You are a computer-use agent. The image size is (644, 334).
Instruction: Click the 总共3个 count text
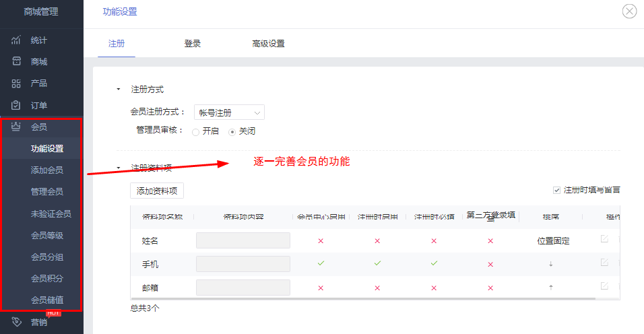coord(145,308)
